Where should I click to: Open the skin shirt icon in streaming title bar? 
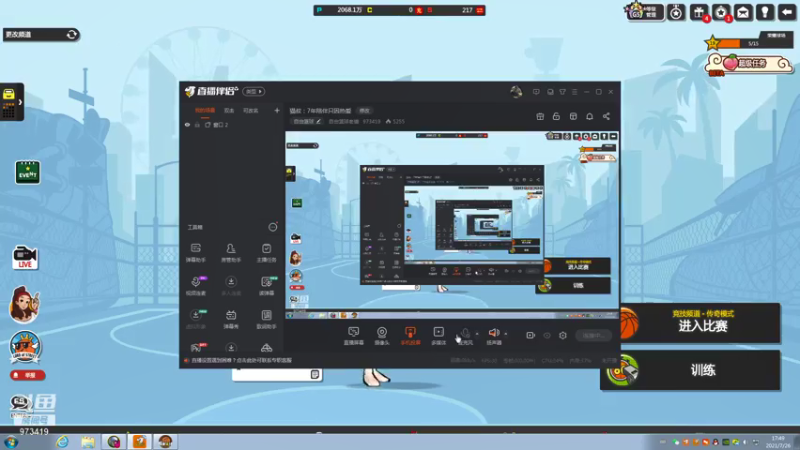tap(562, 92)
